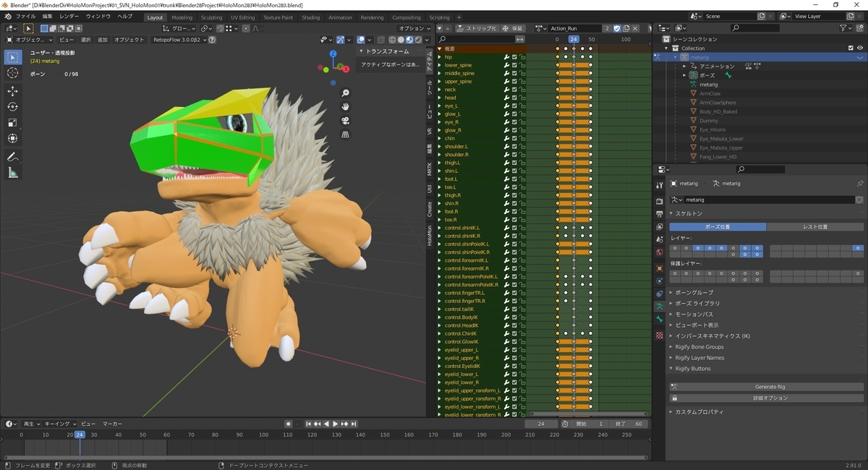Viewport: 868px width, 470px height.
Task: Toggle the hip channel mute checkbox
Action: pos(514,56)
